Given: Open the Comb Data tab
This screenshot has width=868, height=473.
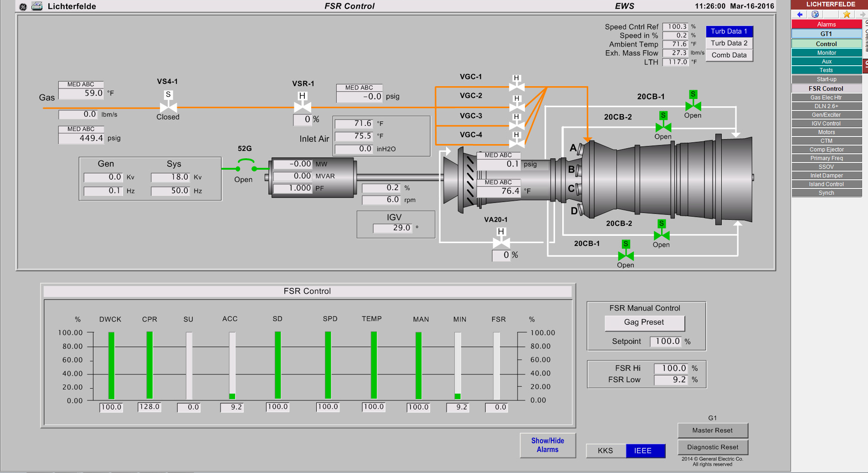Looking at the screenshot, I should pos(729,55).
